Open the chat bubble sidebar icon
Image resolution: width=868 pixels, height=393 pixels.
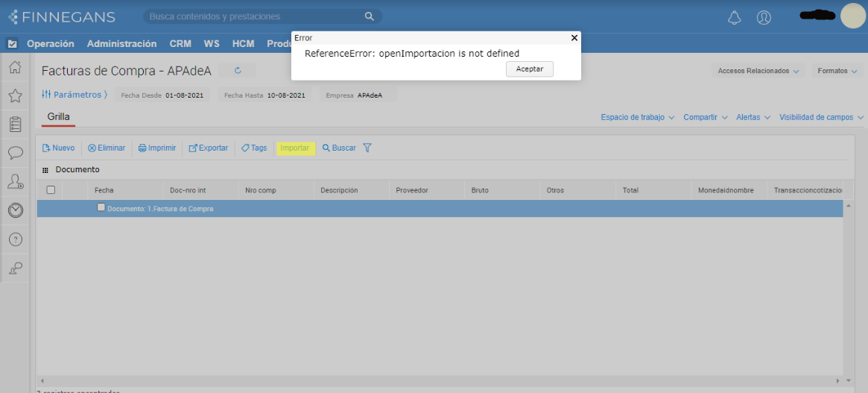(x=15, y=153)
